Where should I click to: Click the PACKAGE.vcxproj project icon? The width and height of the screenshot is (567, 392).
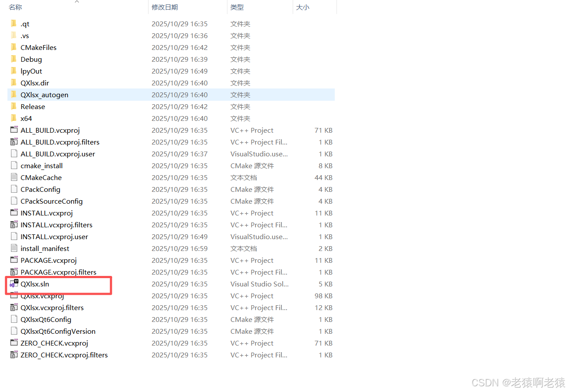click(14, 260)
